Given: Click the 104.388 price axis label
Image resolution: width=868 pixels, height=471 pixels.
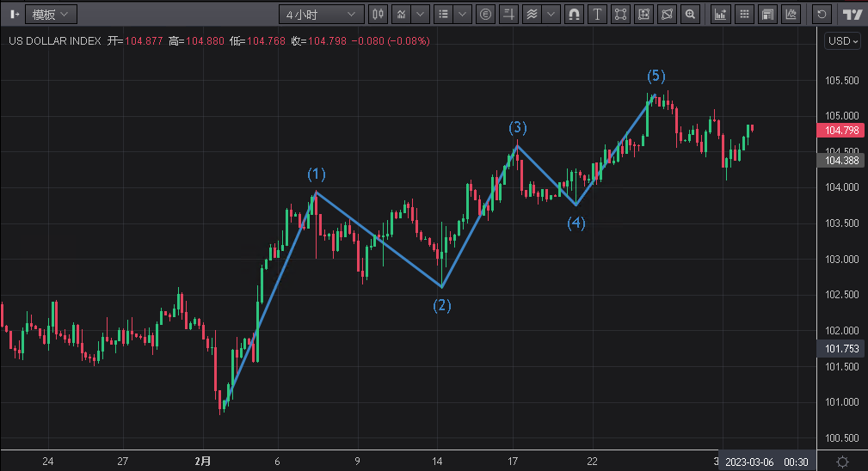Looking at the screenshot, I should (x=840, y=161).
